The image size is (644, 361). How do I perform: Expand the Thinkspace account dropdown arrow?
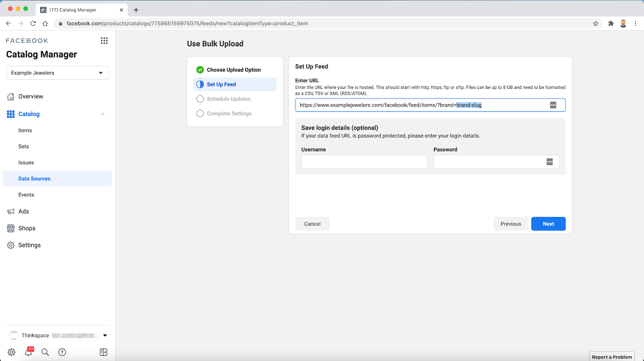click(105, 335)
